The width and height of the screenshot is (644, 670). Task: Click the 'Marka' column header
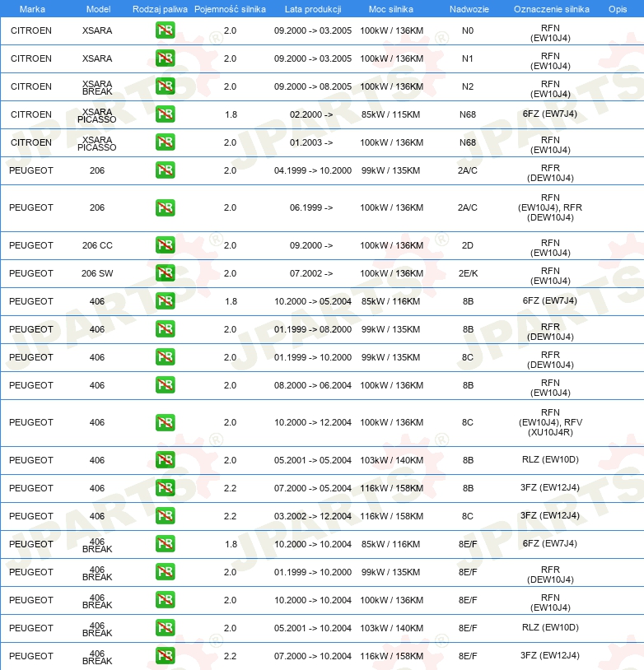32,9
